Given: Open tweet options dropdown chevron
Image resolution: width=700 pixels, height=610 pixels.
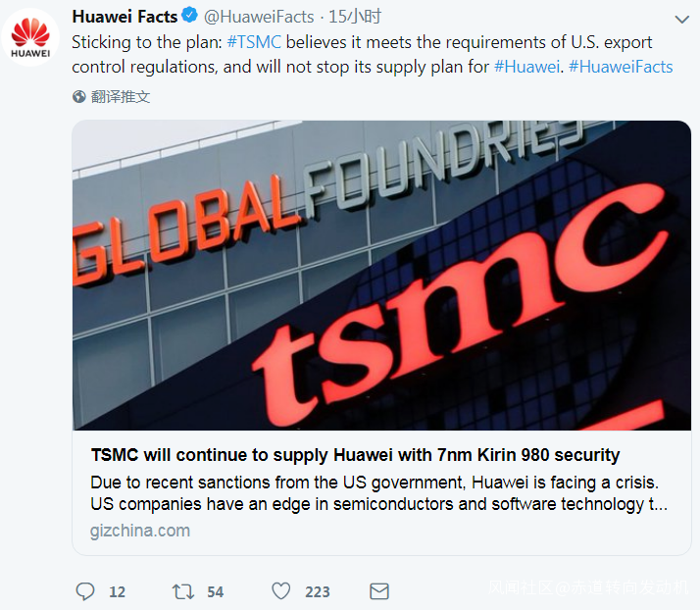Looking at the screenshot, I should click(682, 19).
